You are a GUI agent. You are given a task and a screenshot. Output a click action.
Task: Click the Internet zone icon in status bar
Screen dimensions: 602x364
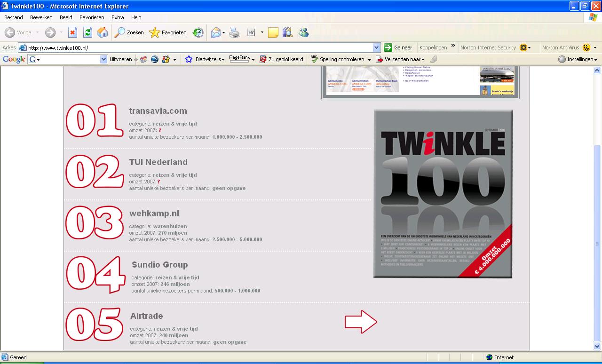(x=489, y=357)
